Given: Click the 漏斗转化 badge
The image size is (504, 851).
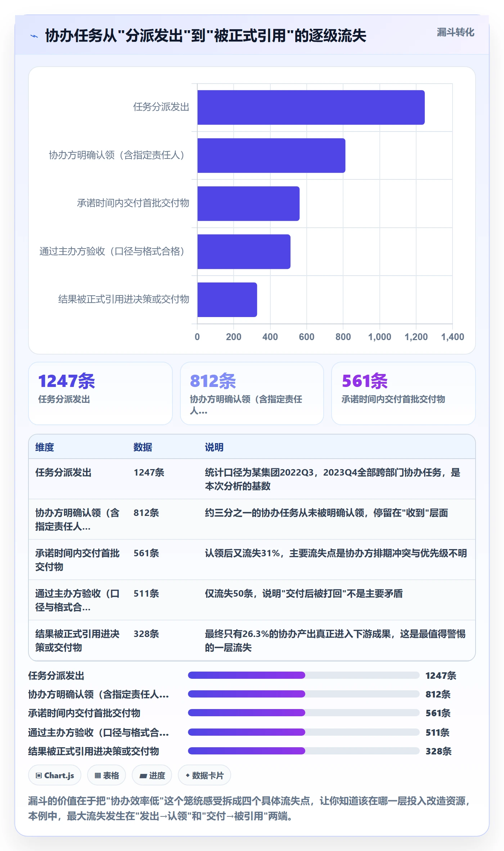Looking at the screenshot, I should 455,32.
